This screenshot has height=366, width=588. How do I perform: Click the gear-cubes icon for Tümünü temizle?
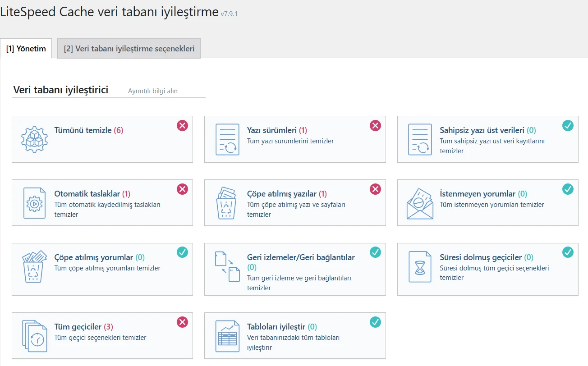(x=34, y=140)
